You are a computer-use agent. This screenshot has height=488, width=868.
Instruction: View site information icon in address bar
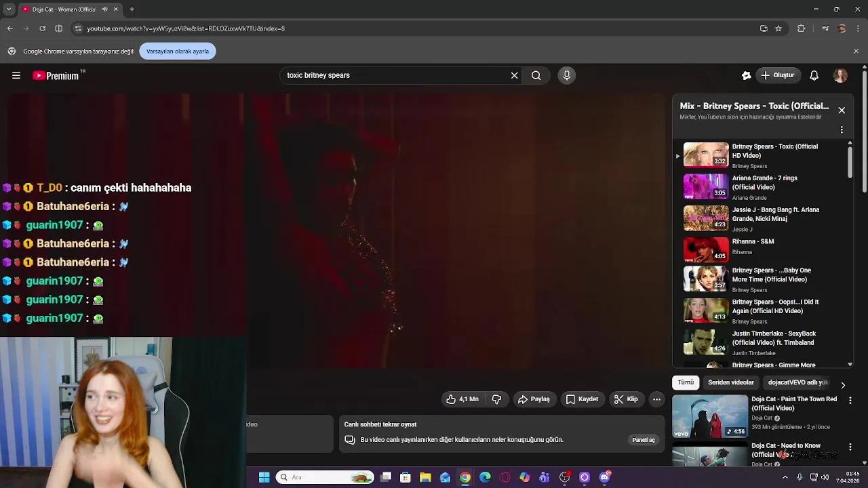coord(78,28)
